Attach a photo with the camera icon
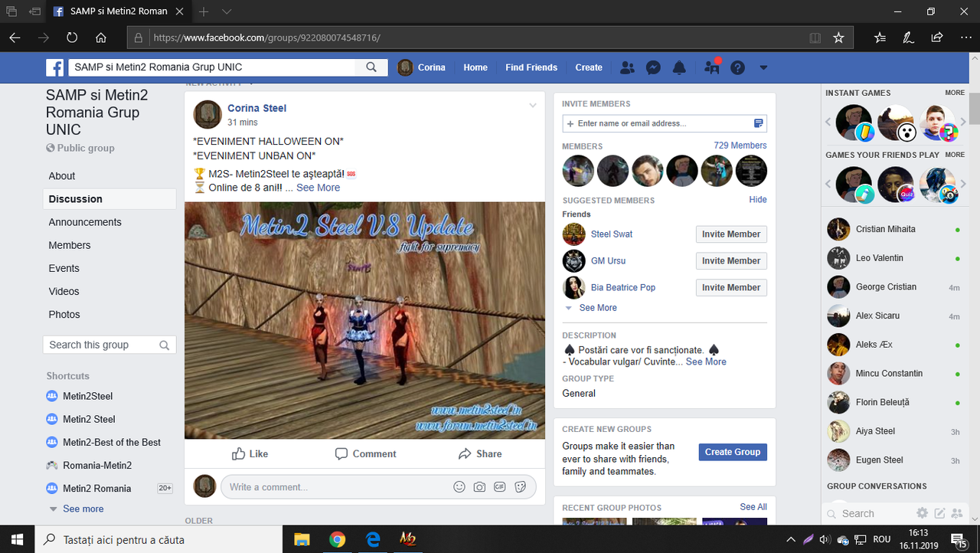980x553 pixels. click(x=479, y=486)
